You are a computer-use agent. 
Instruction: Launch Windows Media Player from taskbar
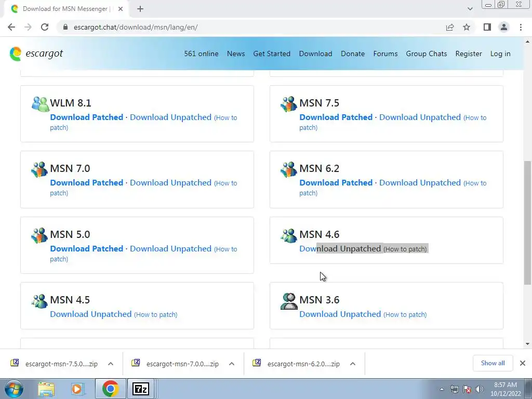coord(78,389)
